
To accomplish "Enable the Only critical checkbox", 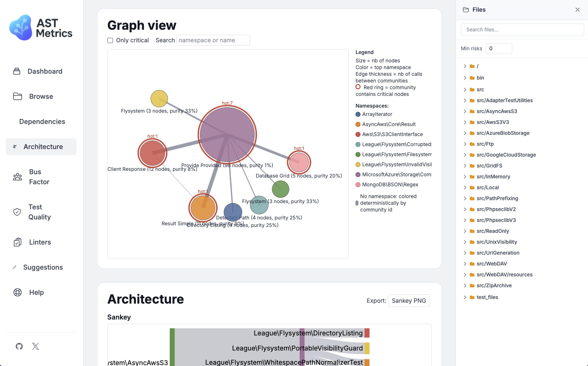I will tap(110, 41).
